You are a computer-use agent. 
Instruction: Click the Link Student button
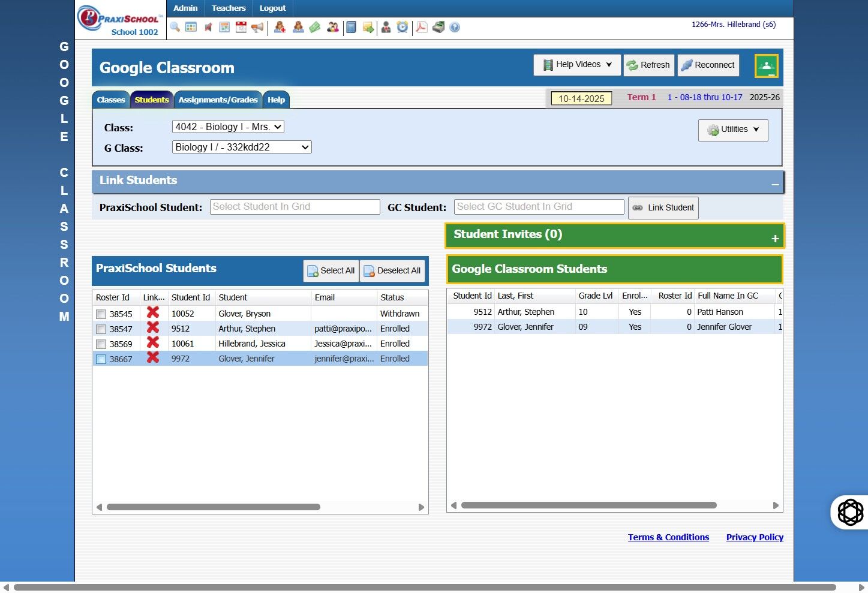pos(663,207)
